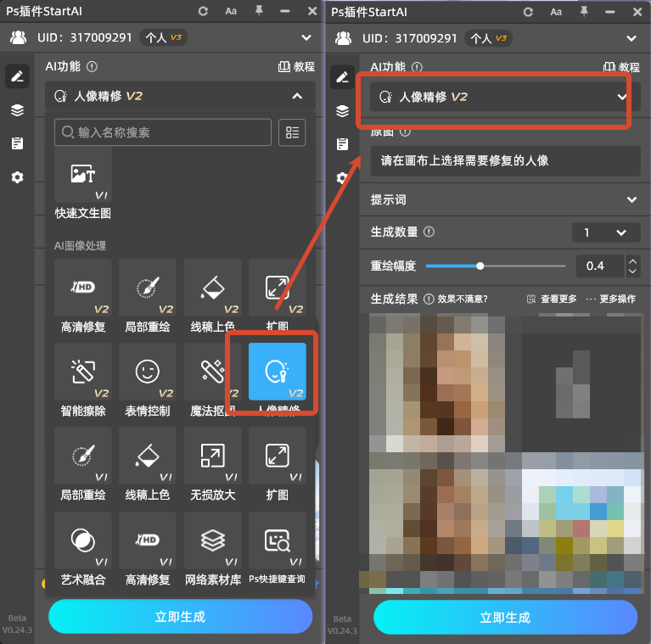Viewport: 651px width, 644px height.
Task: Click 重绘幅度 slider handle
Action: (x=480, y=266)
